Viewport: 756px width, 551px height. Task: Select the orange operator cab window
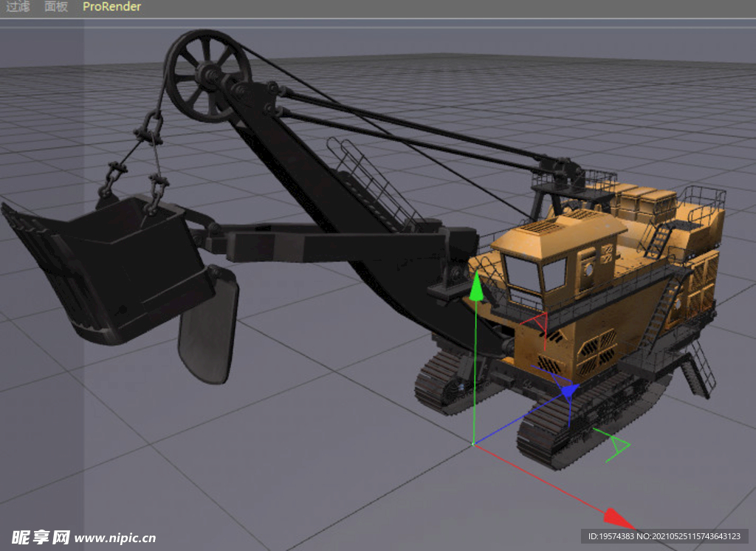523,273
